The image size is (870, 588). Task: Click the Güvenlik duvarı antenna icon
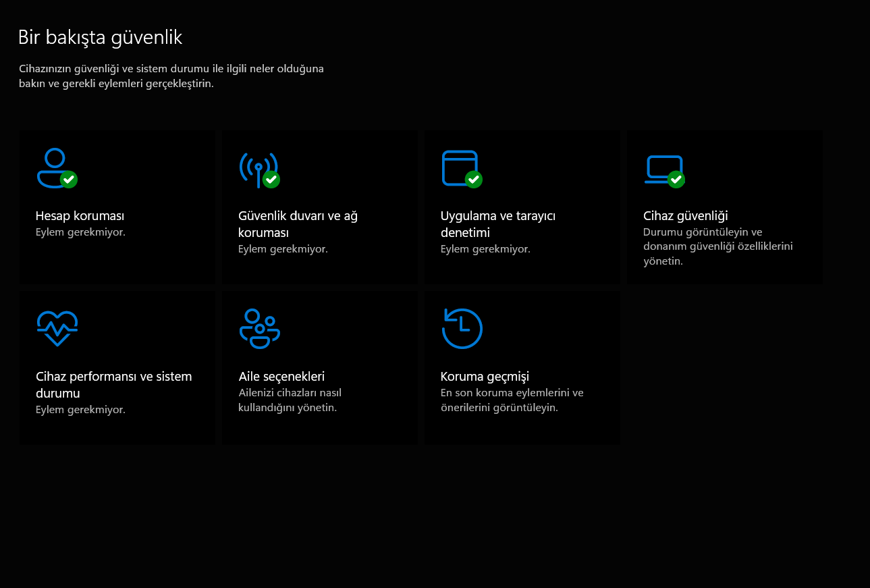pos(259,169)
